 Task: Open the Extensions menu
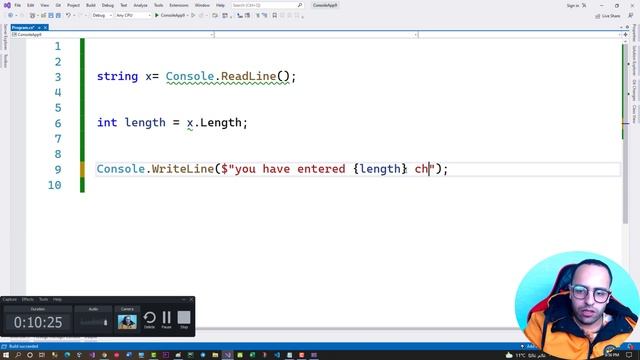tap(179, 5)
